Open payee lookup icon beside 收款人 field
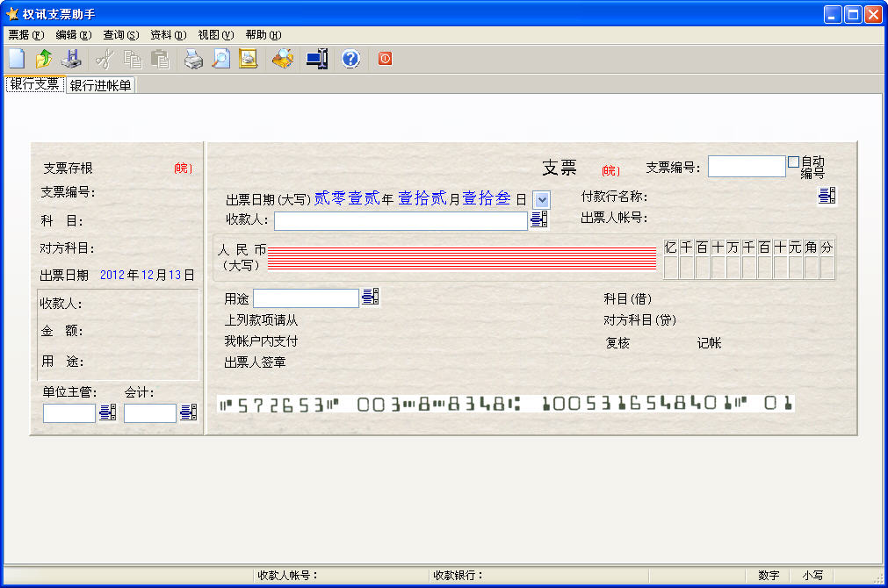The width and height of the screenshot is (888, 588). click(x=538, y=219)
